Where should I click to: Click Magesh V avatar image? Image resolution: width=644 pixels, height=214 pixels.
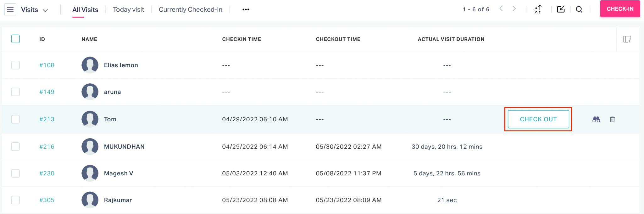point(90,173)
